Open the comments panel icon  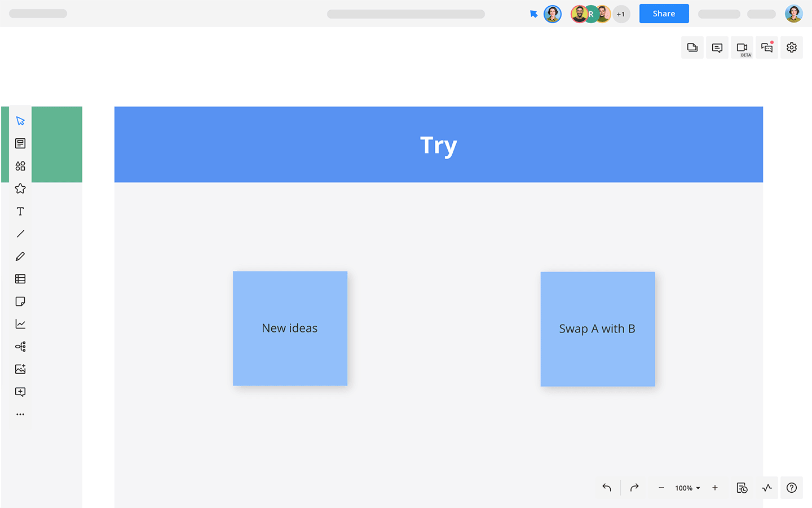717,47
